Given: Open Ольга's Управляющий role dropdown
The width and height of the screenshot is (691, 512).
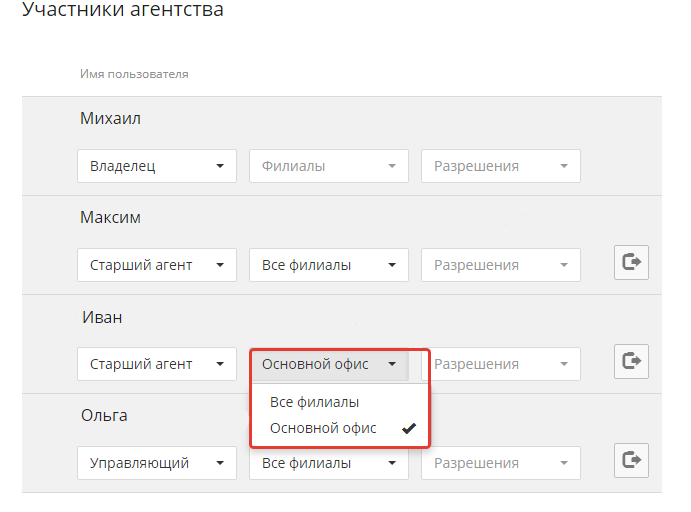Looking at the screenshot, I should click(x=156, y=463).
